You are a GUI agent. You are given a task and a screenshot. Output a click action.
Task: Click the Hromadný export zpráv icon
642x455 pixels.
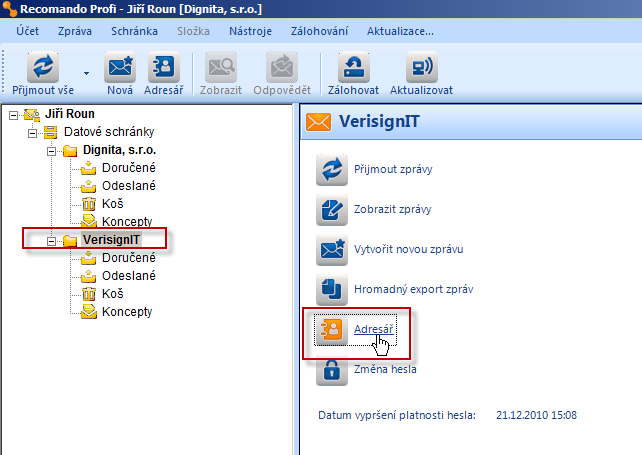point(332,290)
